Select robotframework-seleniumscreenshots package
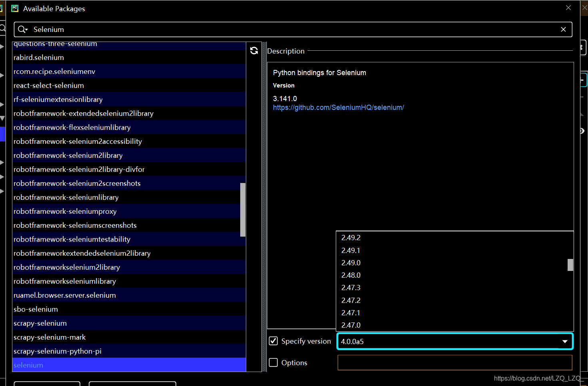The height and width of the screenshot is (386, 588). click(x=129, y=225)
